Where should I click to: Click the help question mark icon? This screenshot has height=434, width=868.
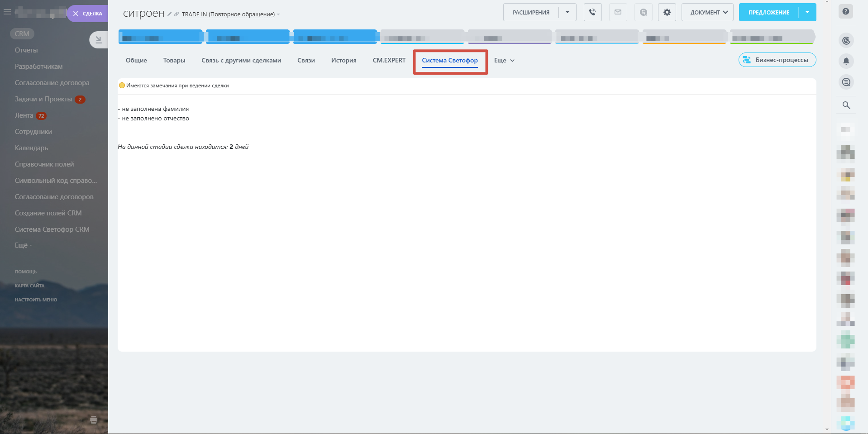point(845,11)
